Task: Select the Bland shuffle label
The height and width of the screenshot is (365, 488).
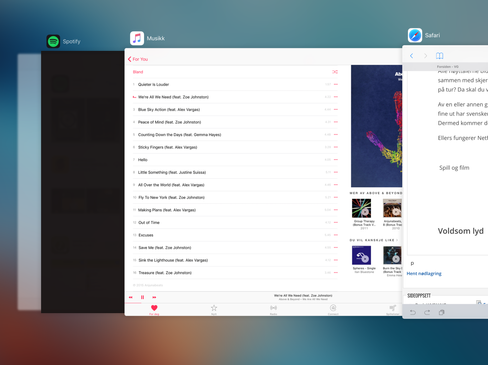Action: [138, 72]
